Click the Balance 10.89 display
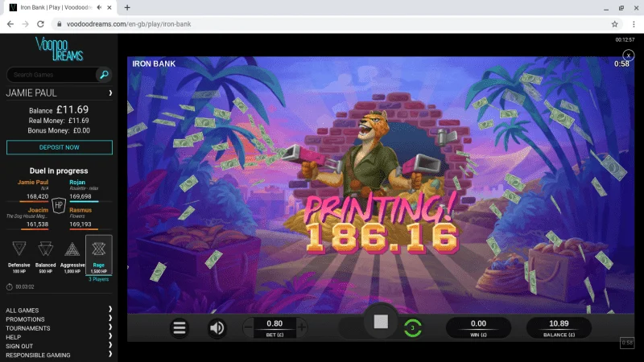644x362 pixels. 559,327
